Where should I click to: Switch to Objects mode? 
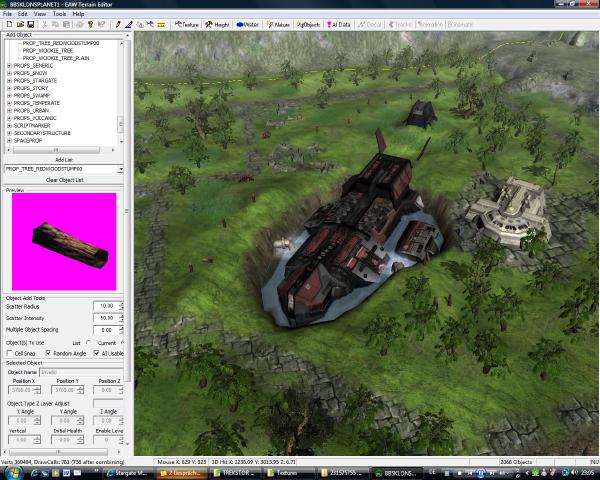click(308, 24)
